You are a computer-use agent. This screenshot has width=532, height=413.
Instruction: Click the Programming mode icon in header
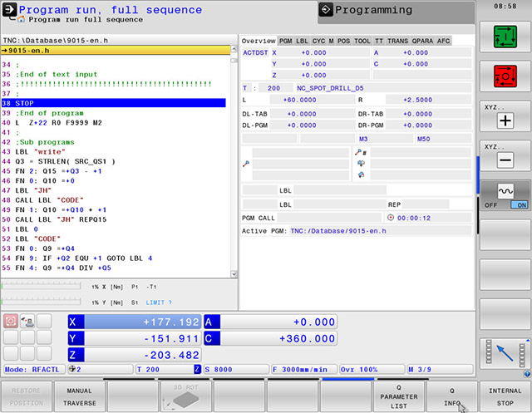point(326,10)
